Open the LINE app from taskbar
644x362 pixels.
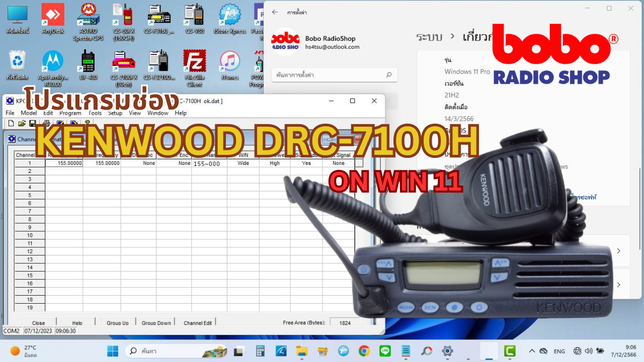click(x=385, y=351)
